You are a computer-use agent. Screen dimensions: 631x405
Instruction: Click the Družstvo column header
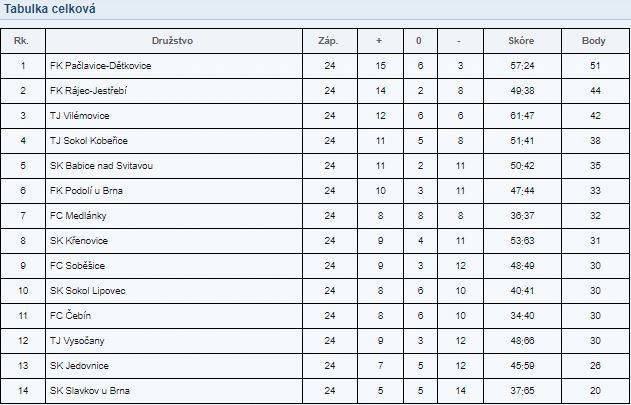[x=172, y=41]
